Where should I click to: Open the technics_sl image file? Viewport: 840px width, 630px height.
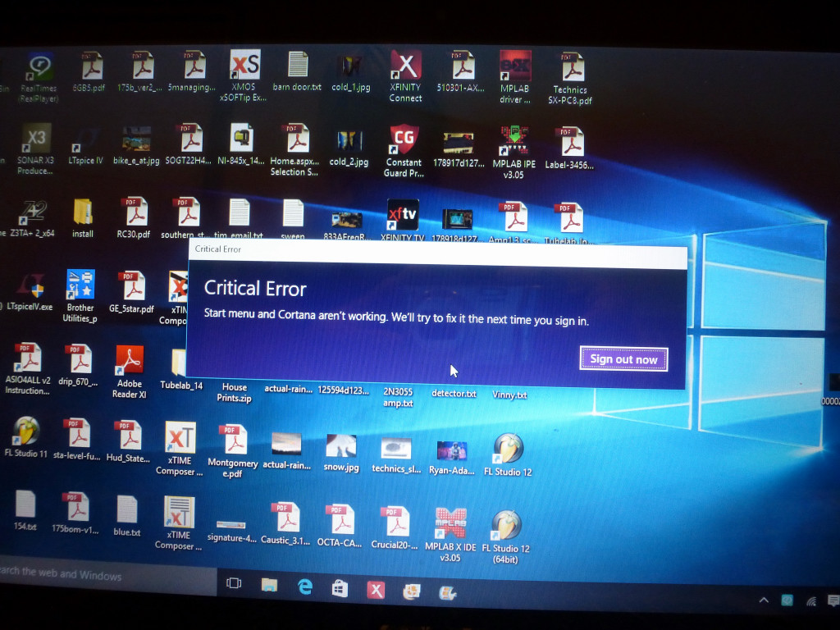(396, 456)
